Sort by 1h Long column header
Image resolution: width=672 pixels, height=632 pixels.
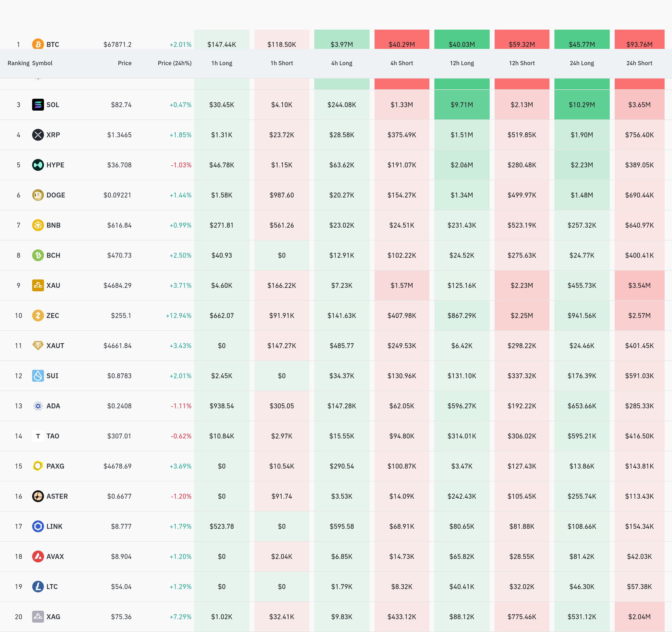coord(222,63)
